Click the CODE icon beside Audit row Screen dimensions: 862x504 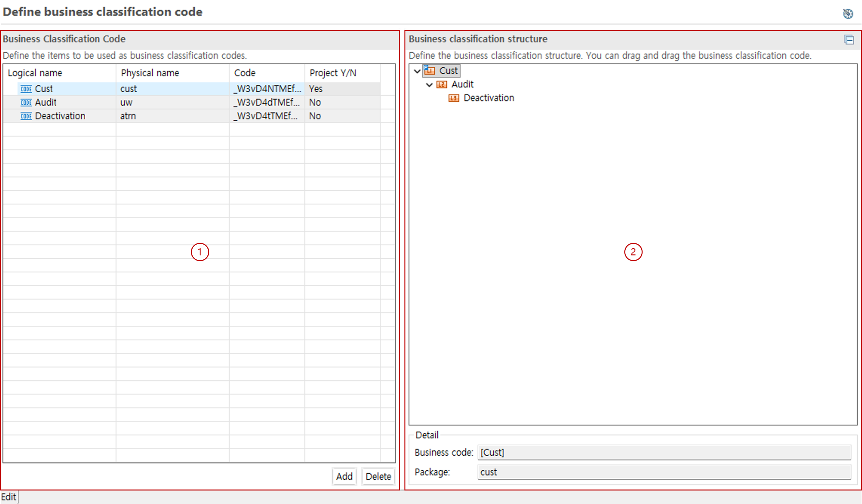point(26,102)
